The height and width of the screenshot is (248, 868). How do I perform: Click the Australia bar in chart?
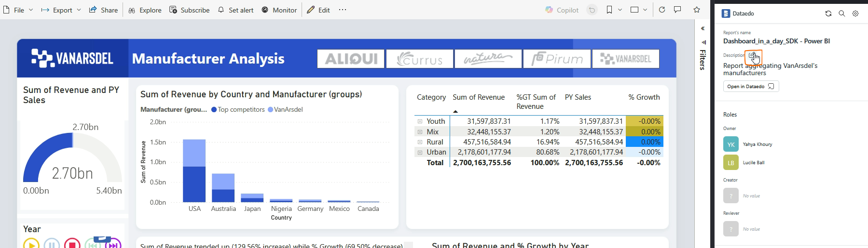point(223,188)
